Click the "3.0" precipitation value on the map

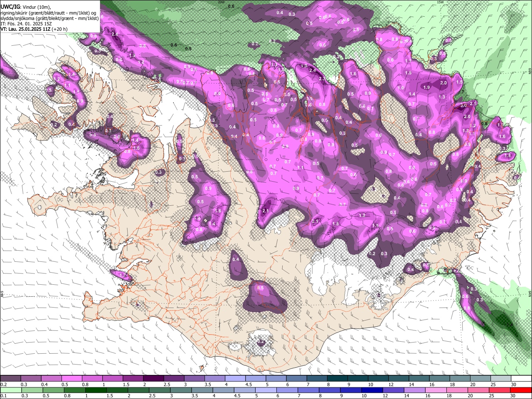click(x=463, y=106)
